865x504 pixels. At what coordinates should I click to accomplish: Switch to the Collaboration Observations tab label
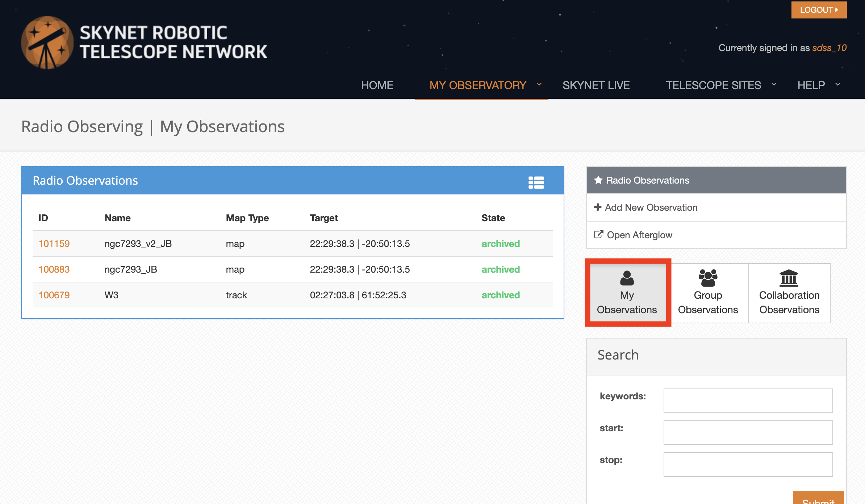[x=789, y=302]
